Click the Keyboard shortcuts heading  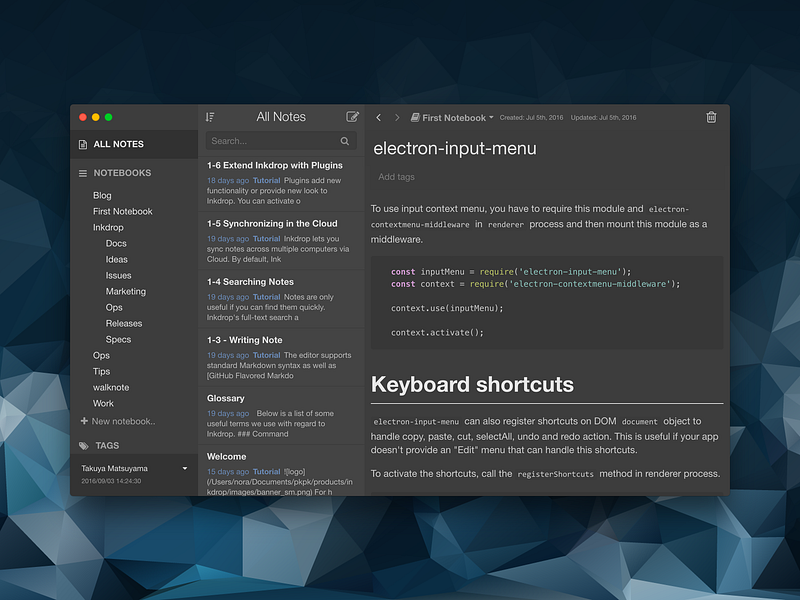pyautogui.click(x=472, y=384)
